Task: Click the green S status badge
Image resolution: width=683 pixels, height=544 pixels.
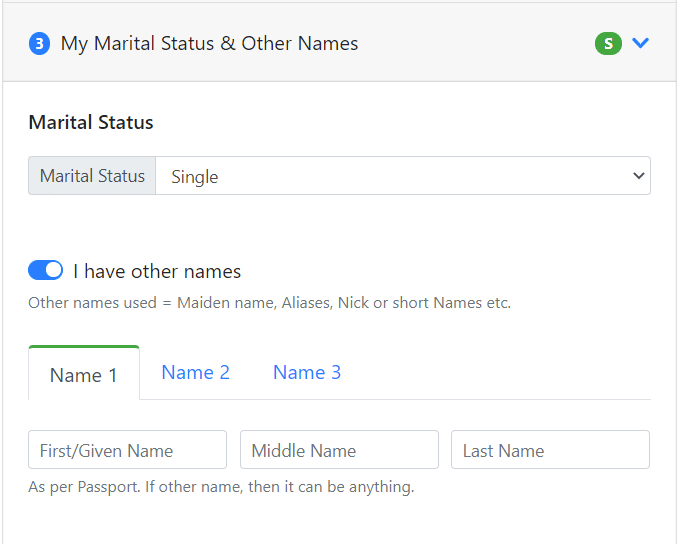Action: [608, 44]
